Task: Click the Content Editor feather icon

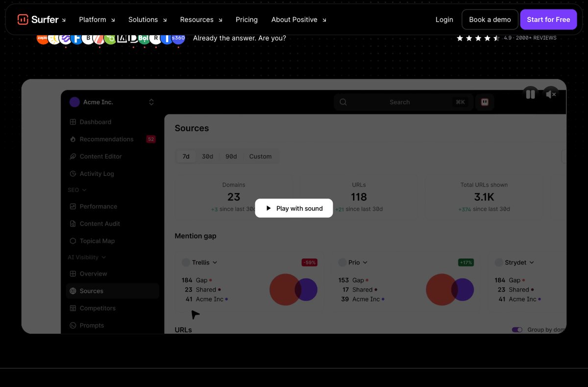Action: coord(73,156)
